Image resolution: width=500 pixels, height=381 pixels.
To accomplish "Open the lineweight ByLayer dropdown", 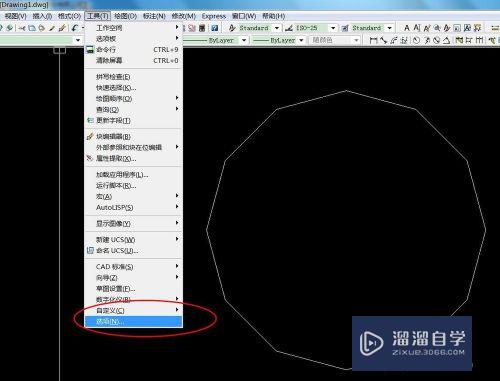I will point(301,41).
